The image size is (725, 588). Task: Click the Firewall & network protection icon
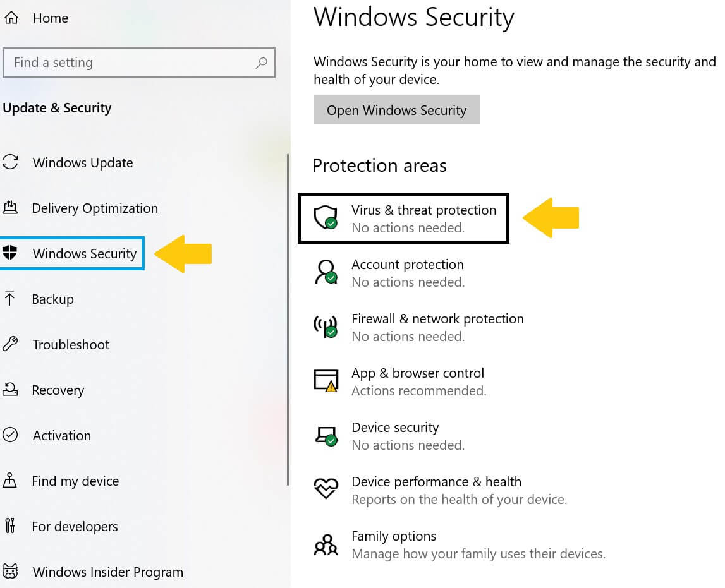[326, 327]
